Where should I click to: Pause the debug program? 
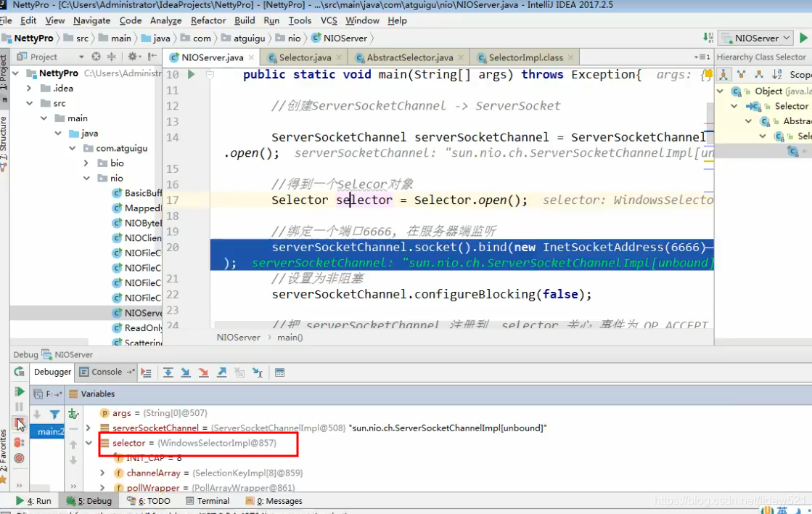tap(19, 407)
